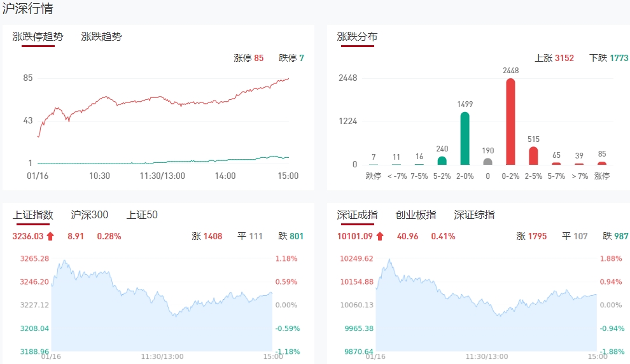Select the 涨跌分布 tab
Viewport: 630px width, 364px height.
click(x=357, y=36)
